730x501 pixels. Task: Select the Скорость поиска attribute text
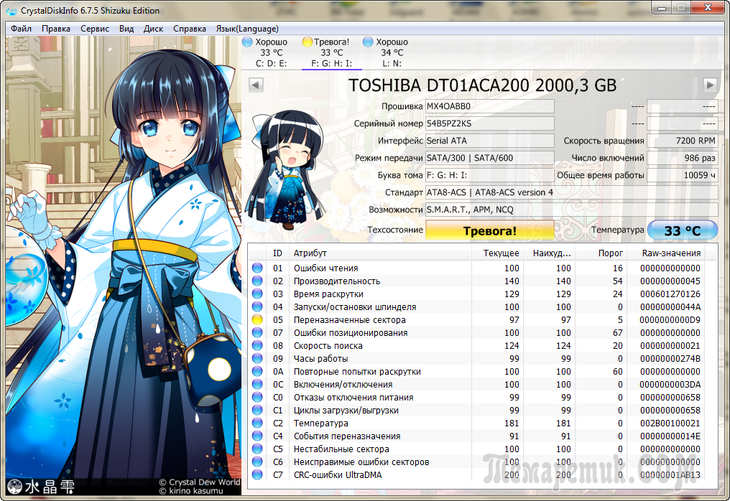(x=328, y=345)
